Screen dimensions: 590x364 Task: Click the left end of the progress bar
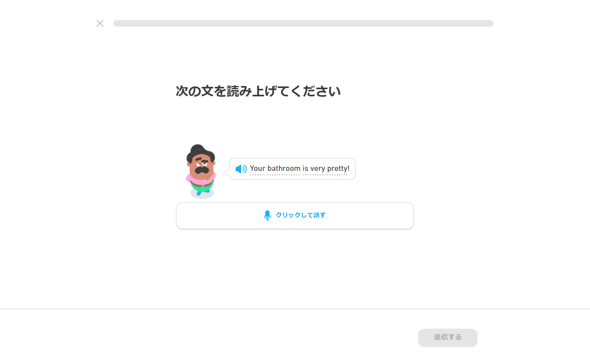click(117, 23)
